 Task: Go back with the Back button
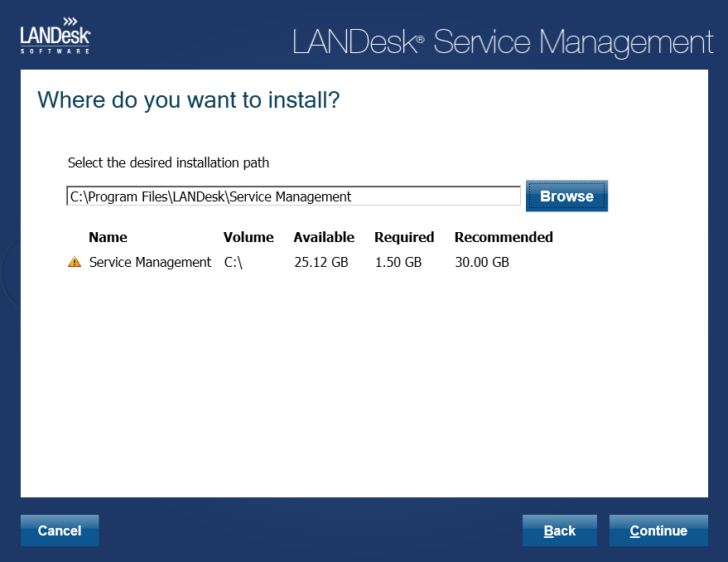click(x=560, y=531)
